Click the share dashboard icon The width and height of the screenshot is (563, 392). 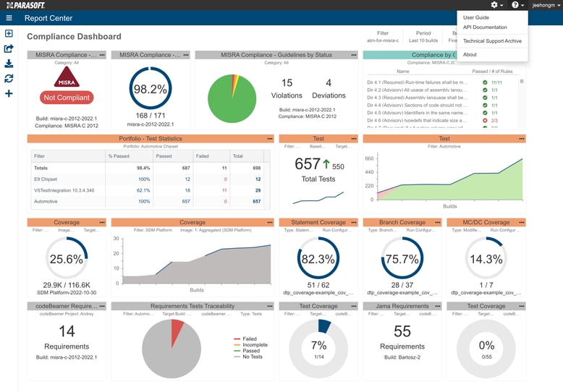click(9, 48)
